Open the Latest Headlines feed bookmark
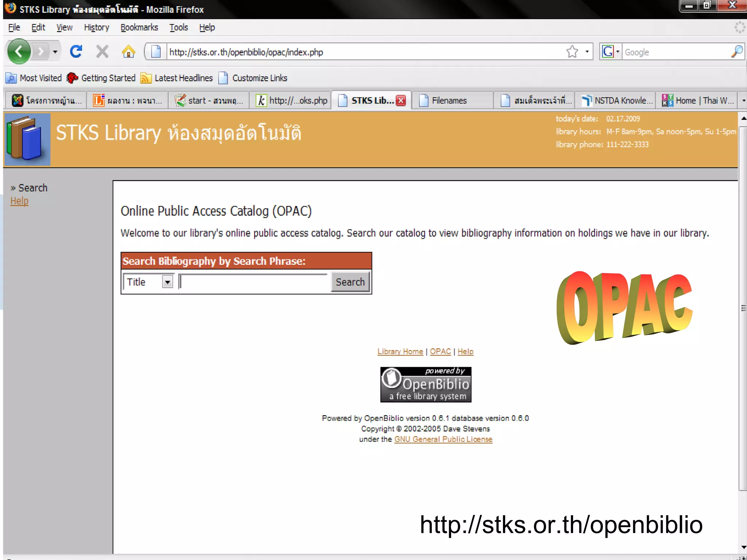This screenshot has width=747, height=560. coord(177,78)
